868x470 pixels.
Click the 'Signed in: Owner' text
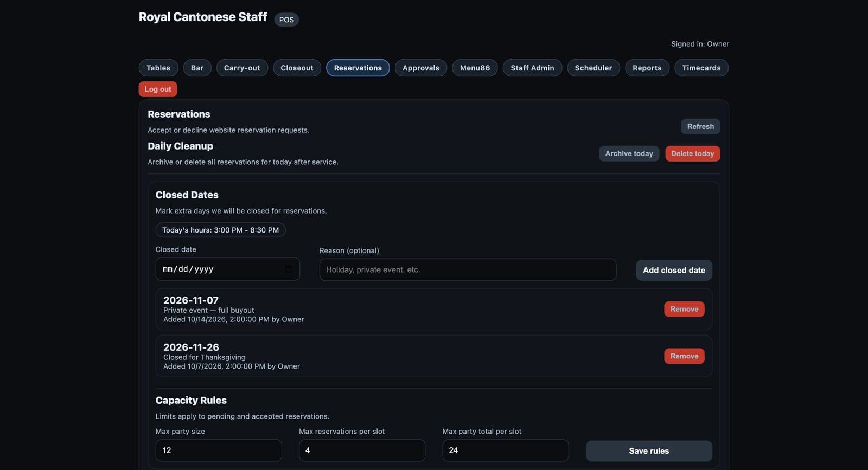pyautogui.click(x=700, y=44)
